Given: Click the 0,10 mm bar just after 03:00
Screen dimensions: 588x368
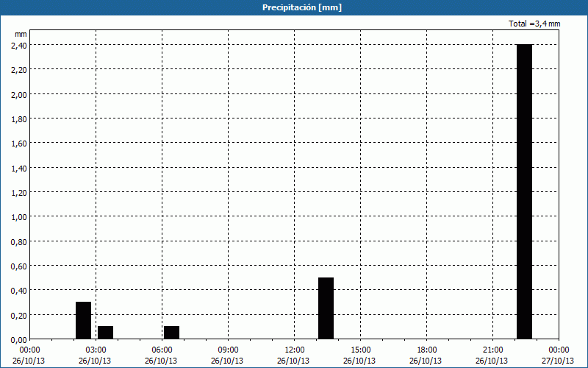Looking at the screenshot, I should (105, 333).
